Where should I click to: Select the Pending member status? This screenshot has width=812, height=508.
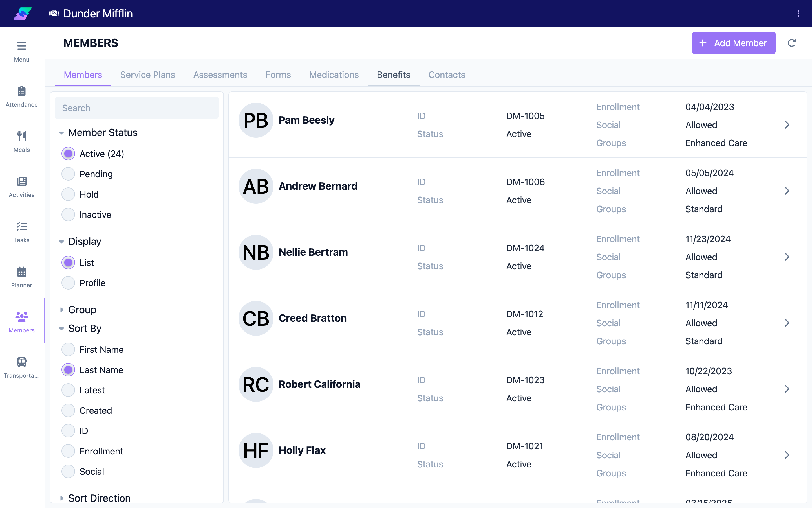68,174
